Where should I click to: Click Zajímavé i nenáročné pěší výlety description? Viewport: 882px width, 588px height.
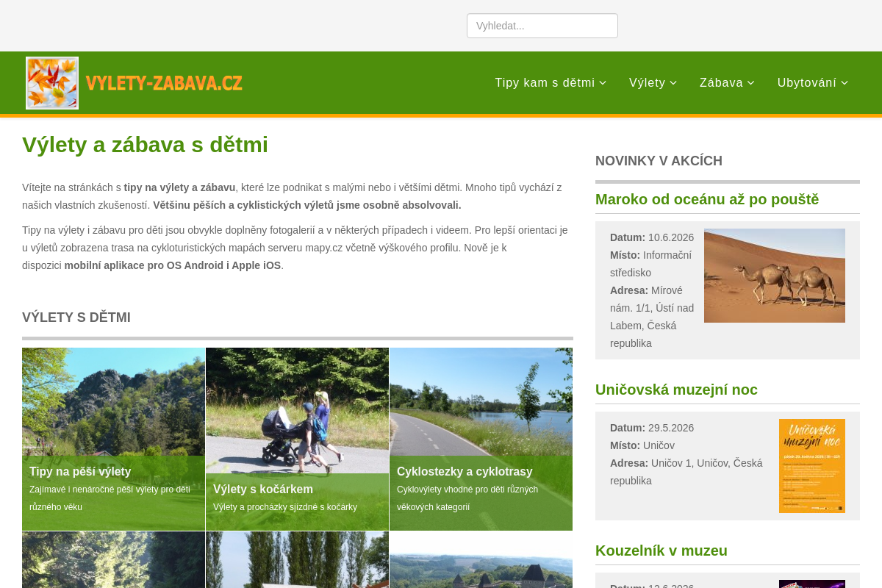[110, 498]
